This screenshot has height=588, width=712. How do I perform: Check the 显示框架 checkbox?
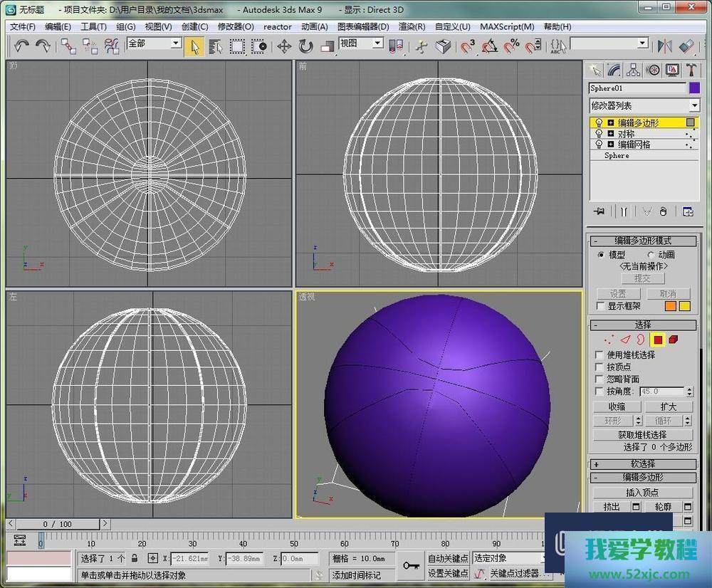coord(600,306)
